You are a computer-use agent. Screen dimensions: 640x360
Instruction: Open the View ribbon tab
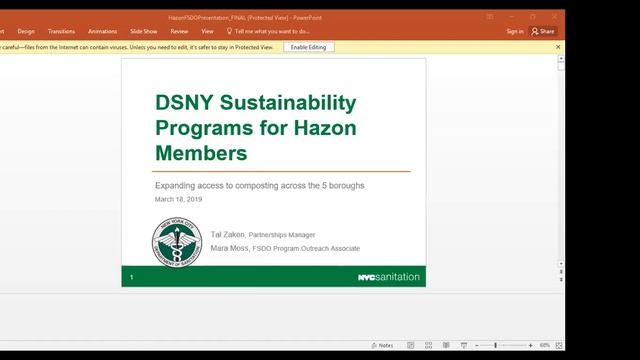(x=207, y=31)
